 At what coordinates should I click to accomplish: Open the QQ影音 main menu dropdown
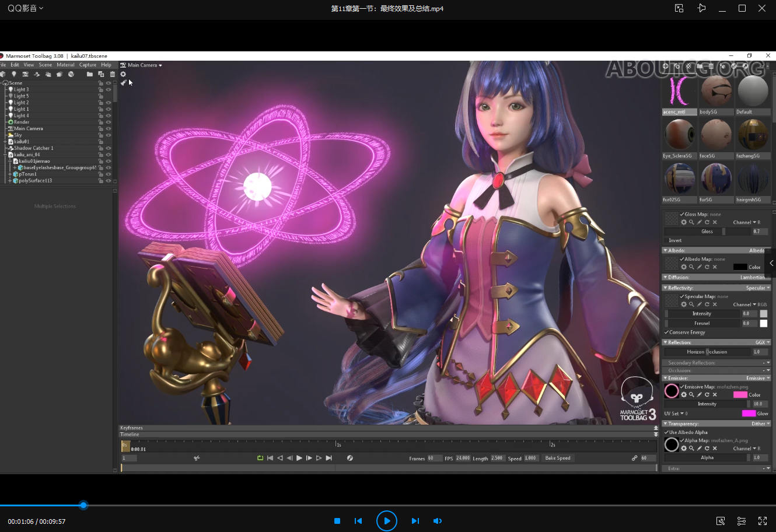25,8
